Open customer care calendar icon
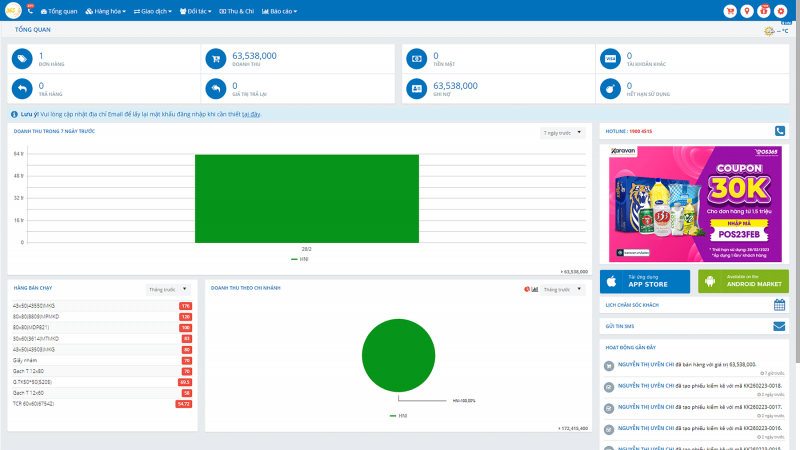The width and height of the screenshot is (800, 450). click(x=779, y=305)
